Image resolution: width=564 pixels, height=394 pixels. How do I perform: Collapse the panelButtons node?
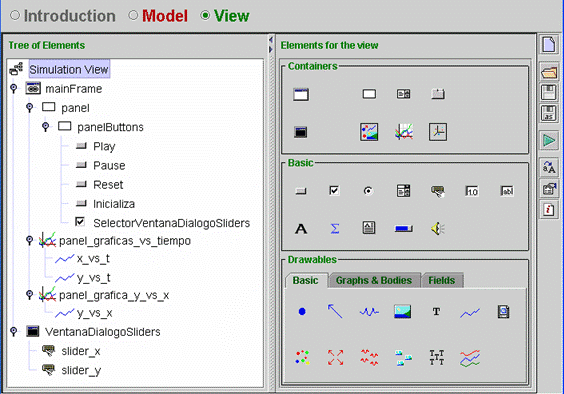[x=45, y=126]
